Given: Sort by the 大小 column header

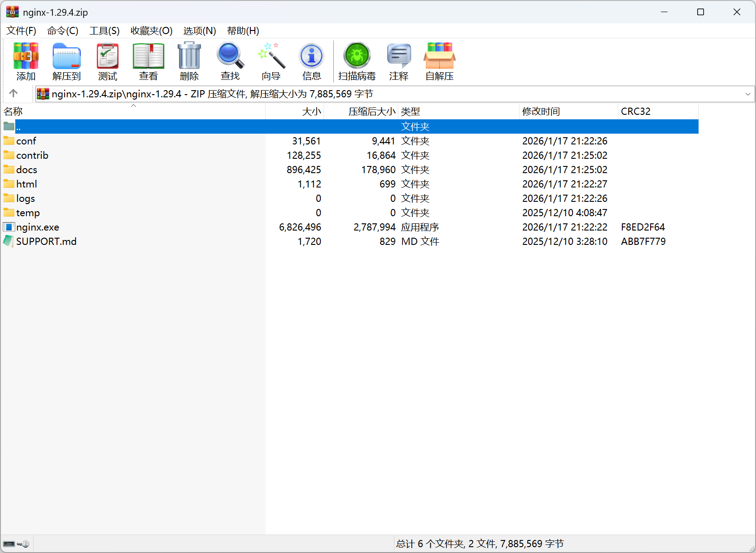Looking at the screenshot, I should pyautogui.click(x=295, y=111).
